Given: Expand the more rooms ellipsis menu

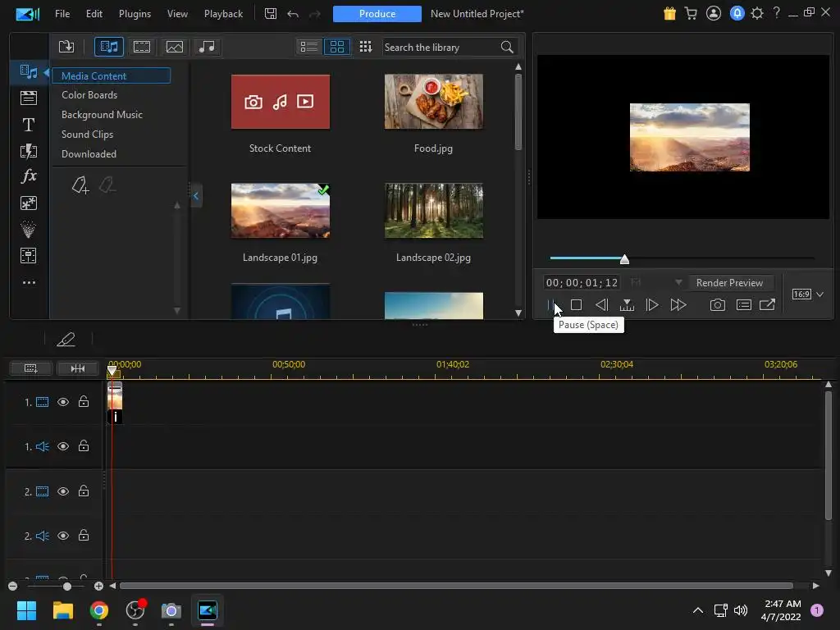Looking at the screenshot, I should tap(29, 282).
